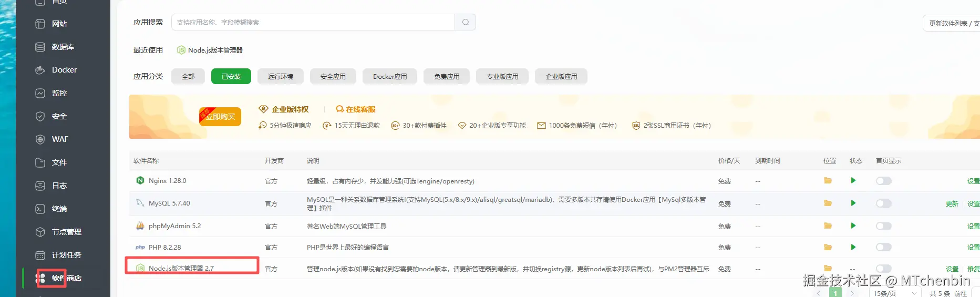Open PHP 8.2.28 software name
This screenshot has width=980, height=297.
(x=164, y=247)
